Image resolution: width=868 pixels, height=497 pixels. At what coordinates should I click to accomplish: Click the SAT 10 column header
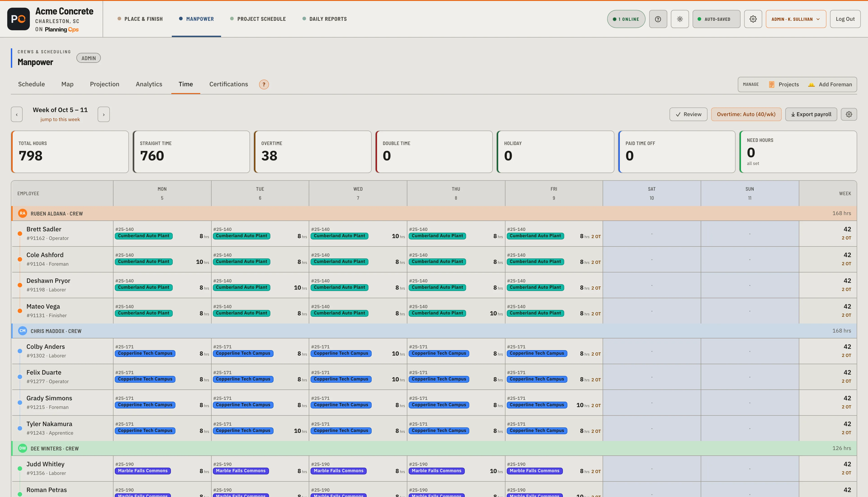651,194
